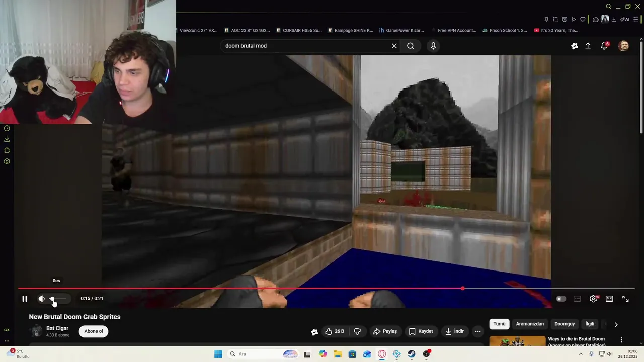
Task: Switch to theater mode view
Action: click(x=609, y=299)
